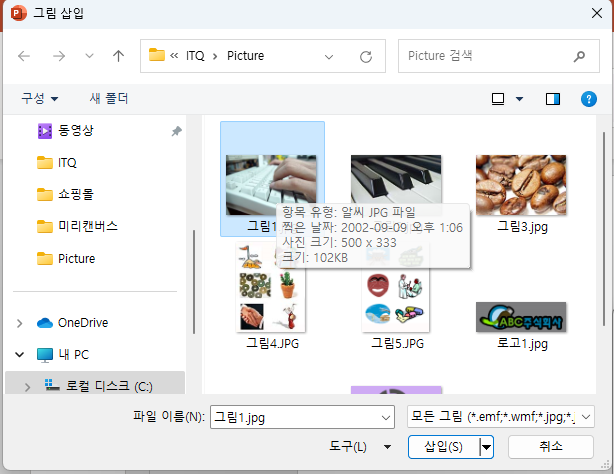614x474 pixels.
Task: Select 그림4.JPG thumbnail
Action: 271,287
